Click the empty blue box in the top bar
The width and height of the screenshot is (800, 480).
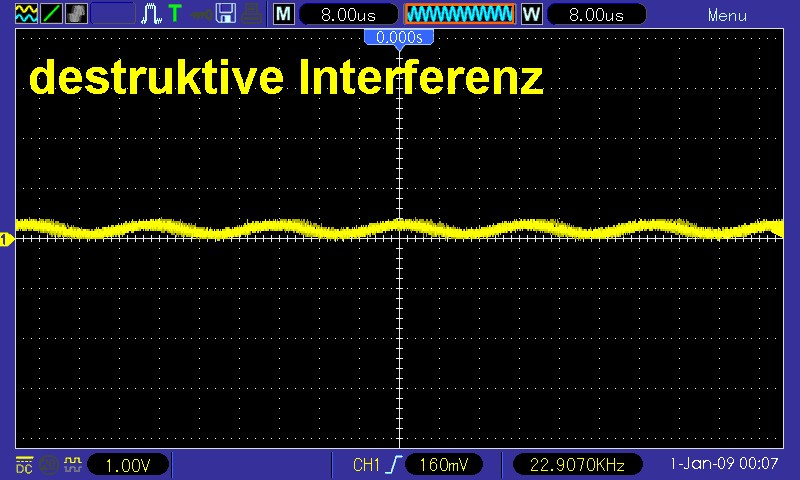click(x=113, y=14)
